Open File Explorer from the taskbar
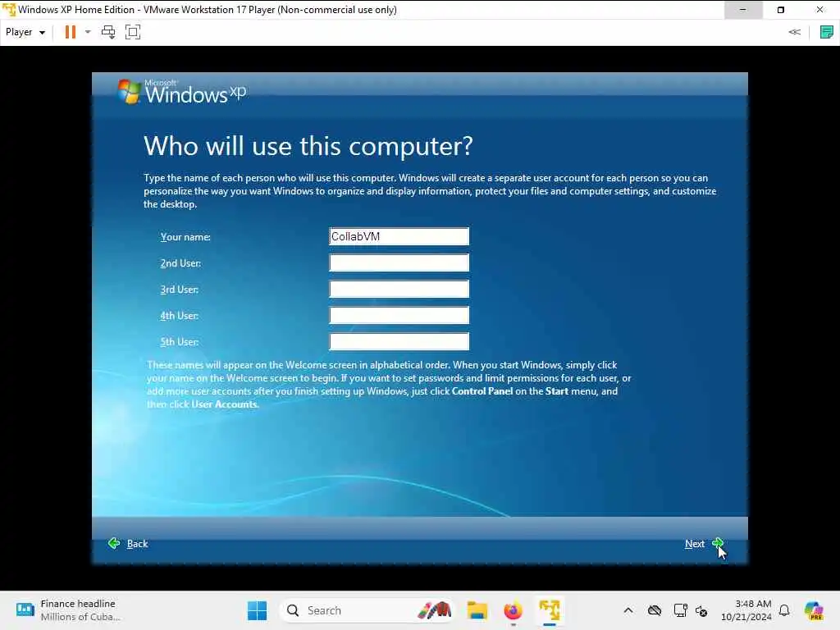Image resolution: width=840 pixels, height=630 pixels. point(477,610)
